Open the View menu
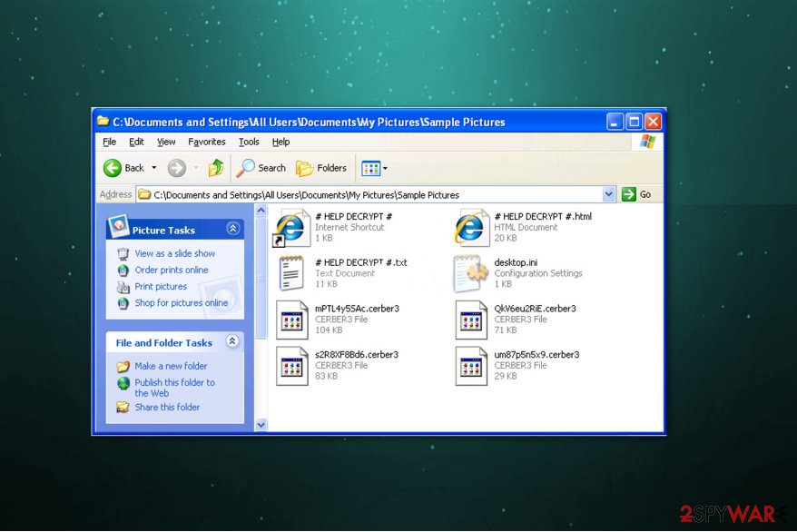The width and height of the screenshot is (797, 532). pyautogui.click(x=166, y=142)
